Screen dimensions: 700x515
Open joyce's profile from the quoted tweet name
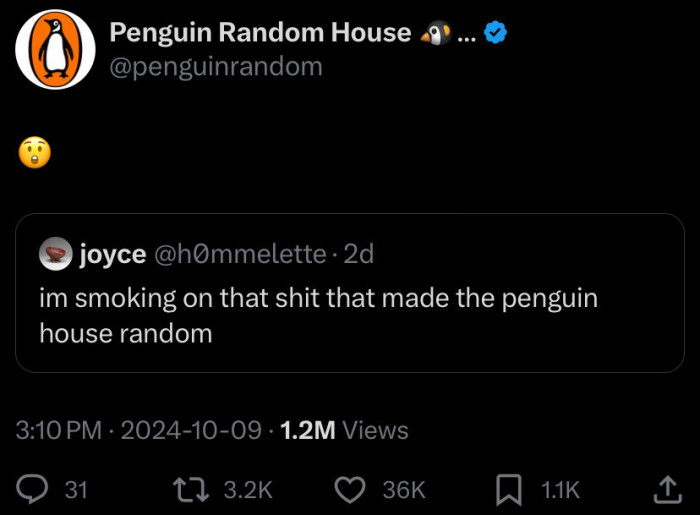click(112, 254)
